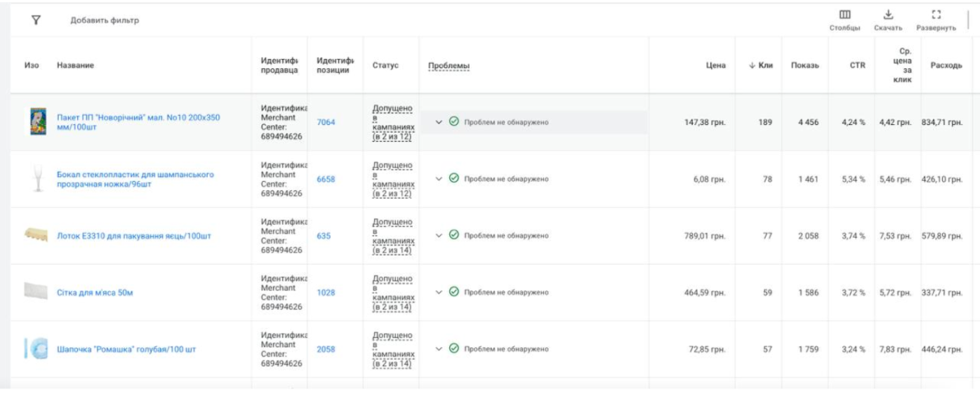
Task: Open Лоток Е3310 product link
Action: pyautogui.click(x=133, y=236)
